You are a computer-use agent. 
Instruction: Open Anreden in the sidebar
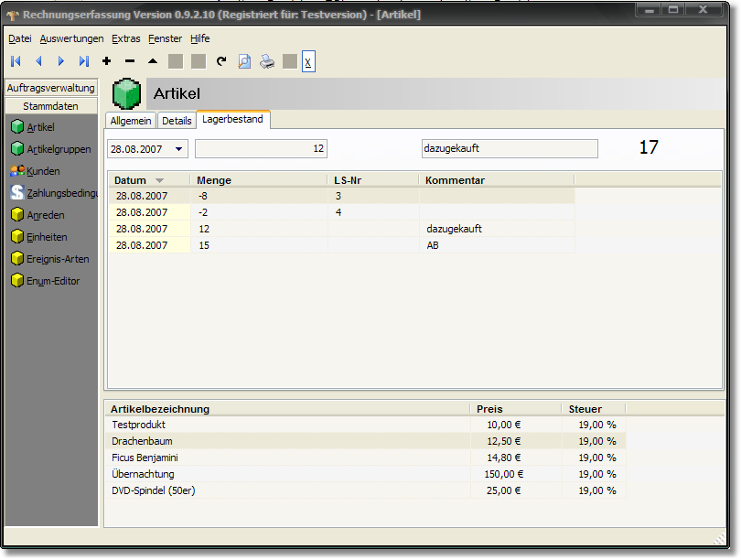click(x=38, y=215)
